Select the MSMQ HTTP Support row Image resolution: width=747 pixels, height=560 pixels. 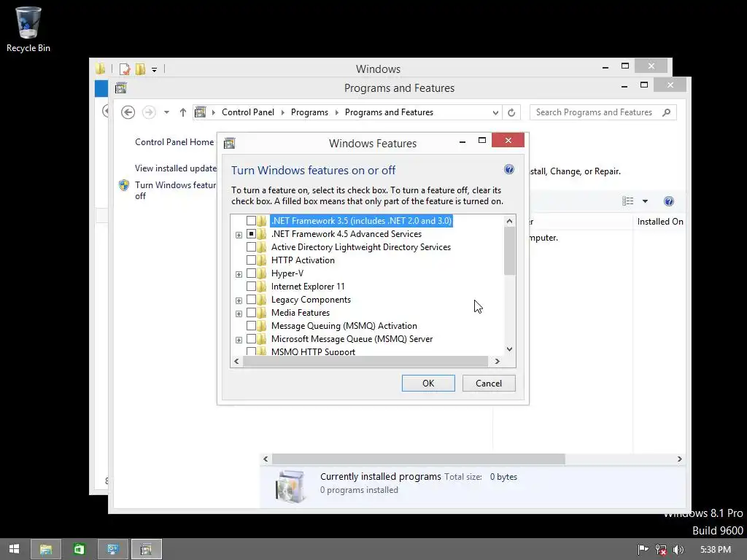[313, 351]
